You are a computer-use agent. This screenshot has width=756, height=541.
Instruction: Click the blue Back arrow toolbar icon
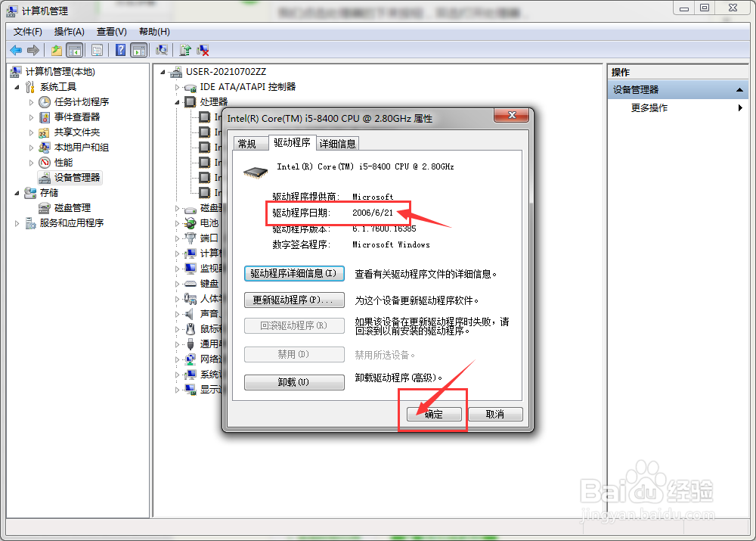pos(16,50)
